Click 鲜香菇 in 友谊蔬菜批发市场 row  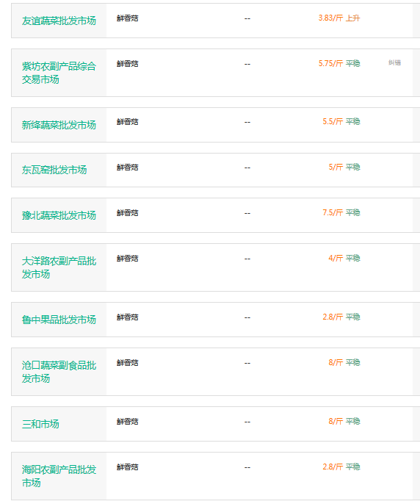pyautogui.click(x=128, y=18)
